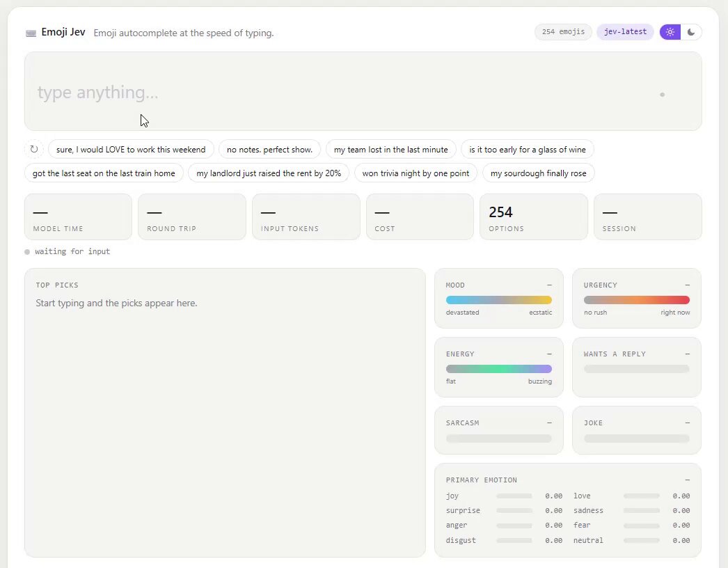Click the 'sadness' emotion label
The height and width of the screenshot is (568, 728).
coord(588,510)
